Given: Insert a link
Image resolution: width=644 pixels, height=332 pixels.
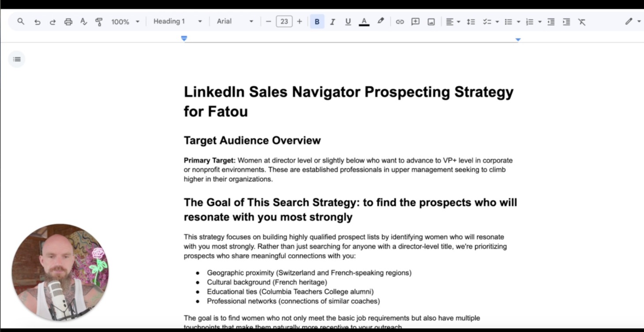Looking at the screenshot, I should click(400, 22).
